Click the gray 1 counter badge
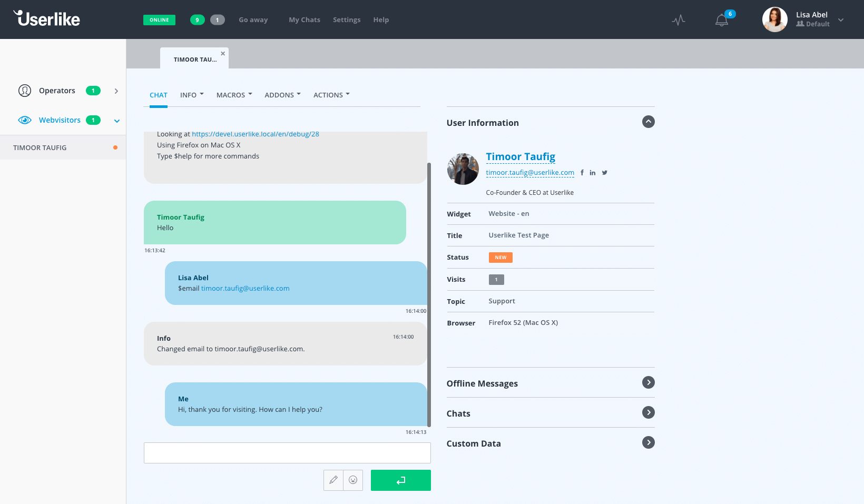 217,20
